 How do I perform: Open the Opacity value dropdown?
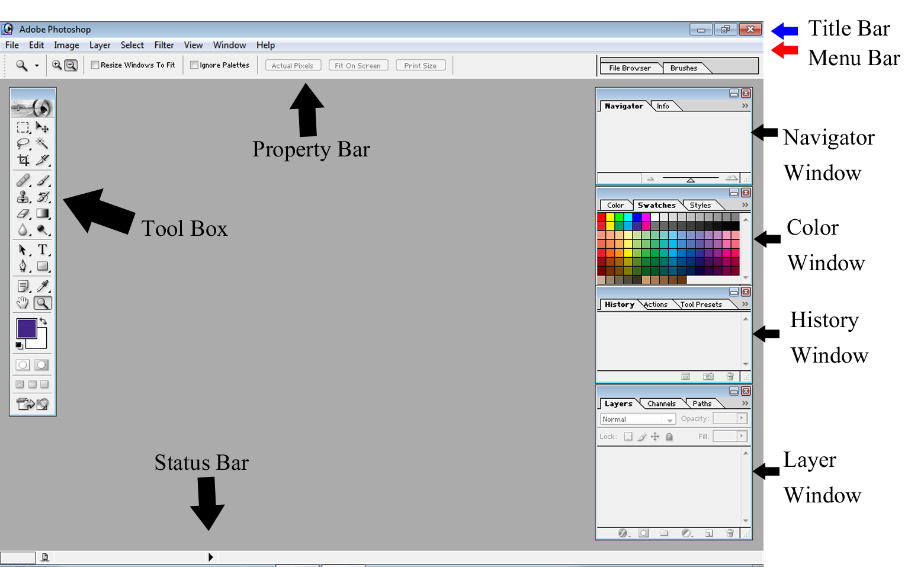click(x=742, y=418)
